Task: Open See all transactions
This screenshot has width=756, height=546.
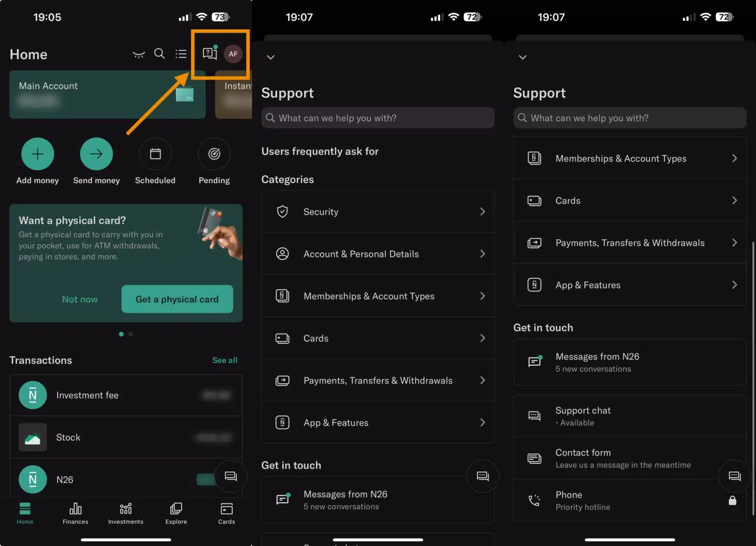Action: [x=224, y=360]
